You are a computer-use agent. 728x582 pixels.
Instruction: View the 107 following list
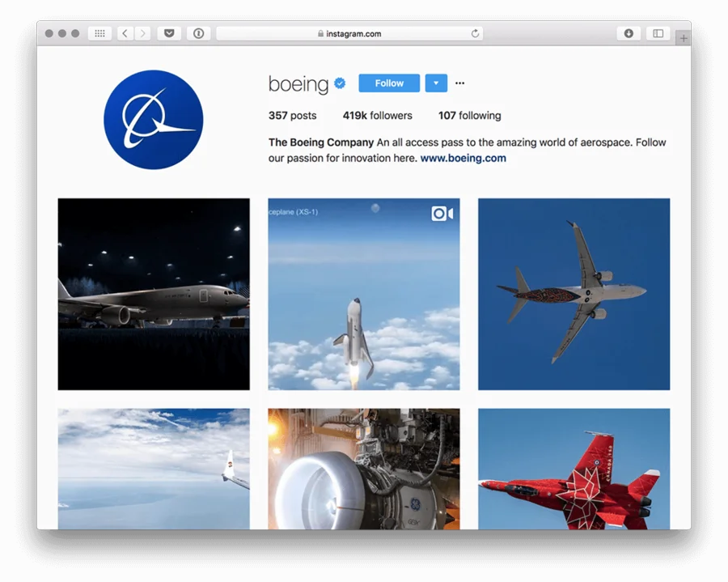(x=469, y=116)
